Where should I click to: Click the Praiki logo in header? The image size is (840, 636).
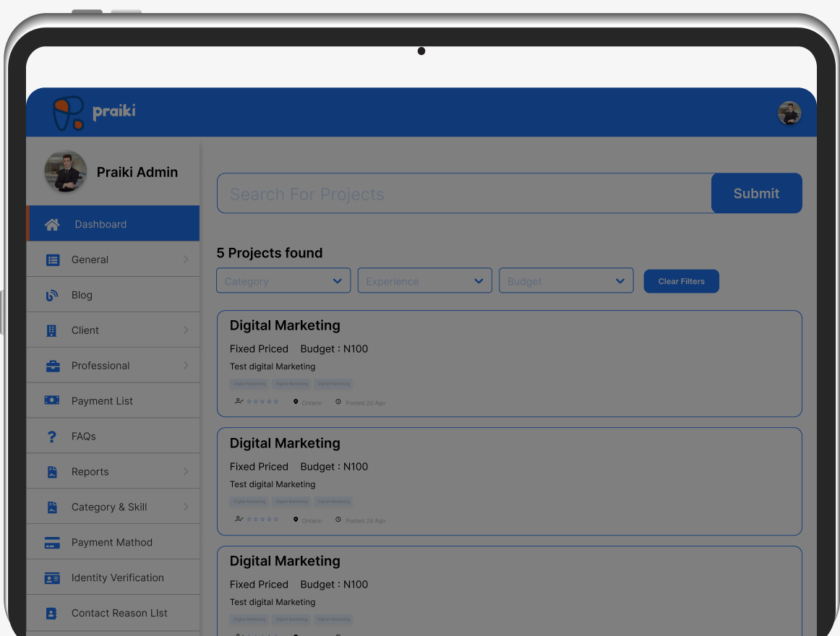(94, 113)
